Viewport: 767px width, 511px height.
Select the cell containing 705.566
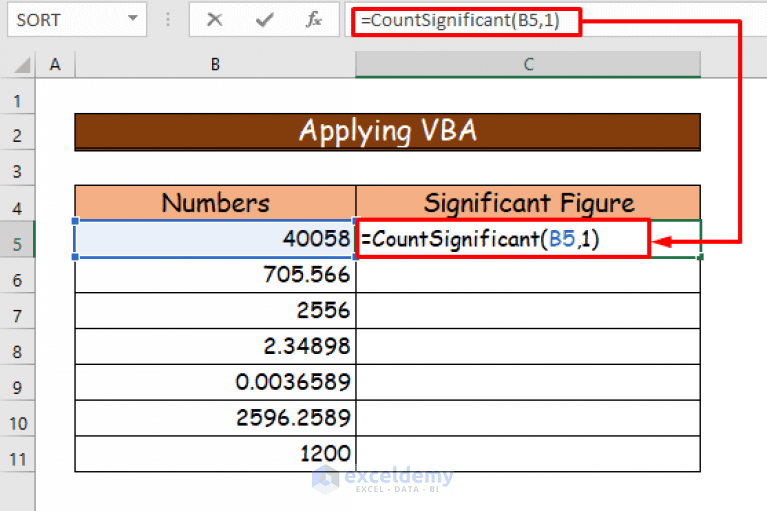215,275
